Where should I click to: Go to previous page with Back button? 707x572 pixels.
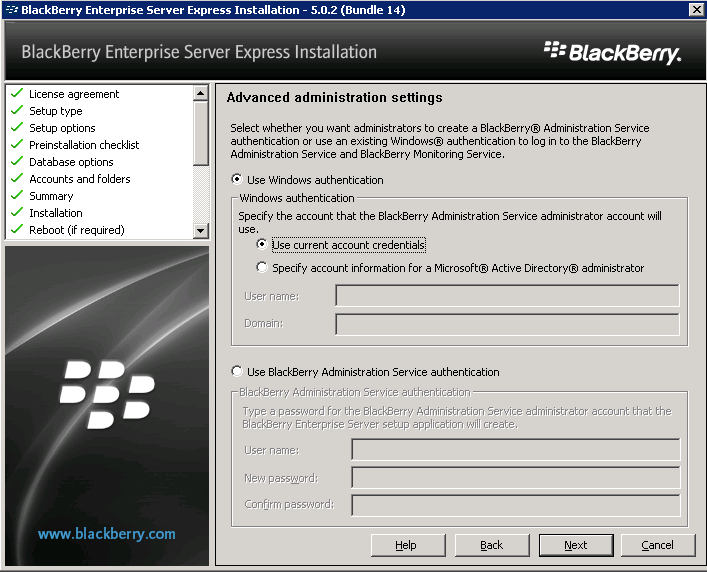[491, 545]
